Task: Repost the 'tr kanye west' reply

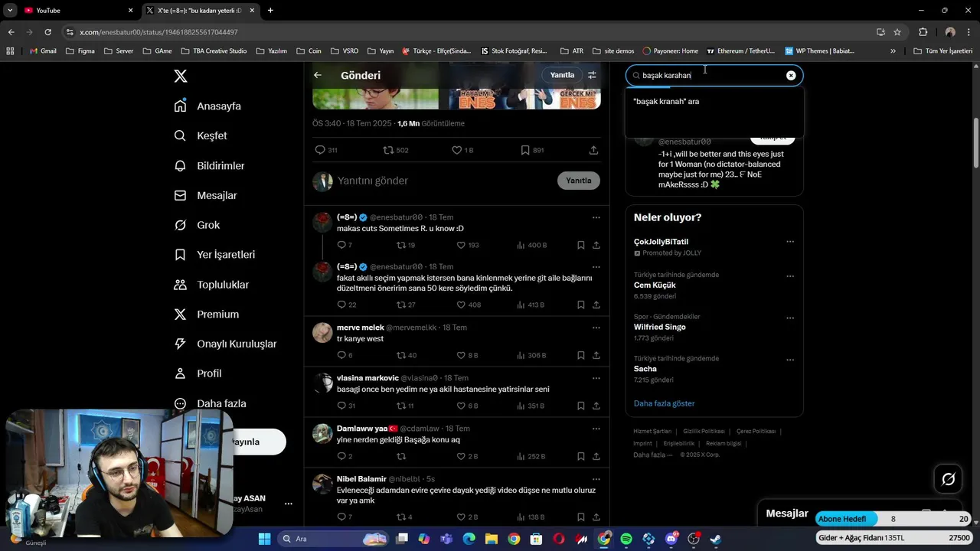Action: coord(400,355)
